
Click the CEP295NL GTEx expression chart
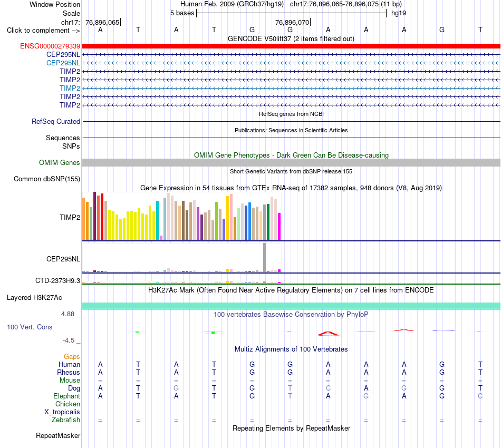pyautogui.click(x=181, y=258)
